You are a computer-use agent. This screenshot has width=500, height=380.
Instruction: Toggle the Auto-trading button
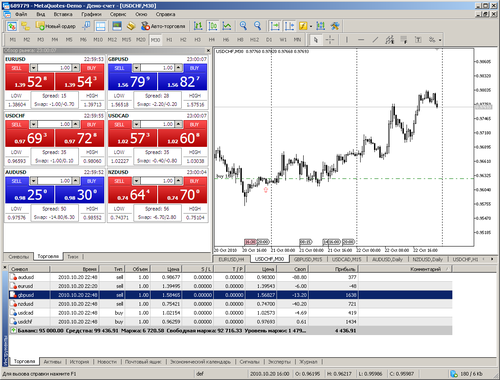pyautogui.click(x=163, y=26)
